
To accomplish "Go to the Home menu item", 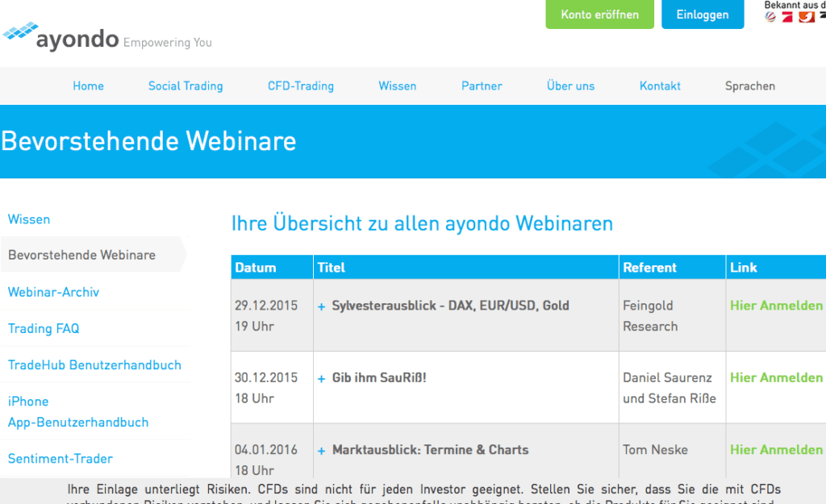I will pos(88,85).
